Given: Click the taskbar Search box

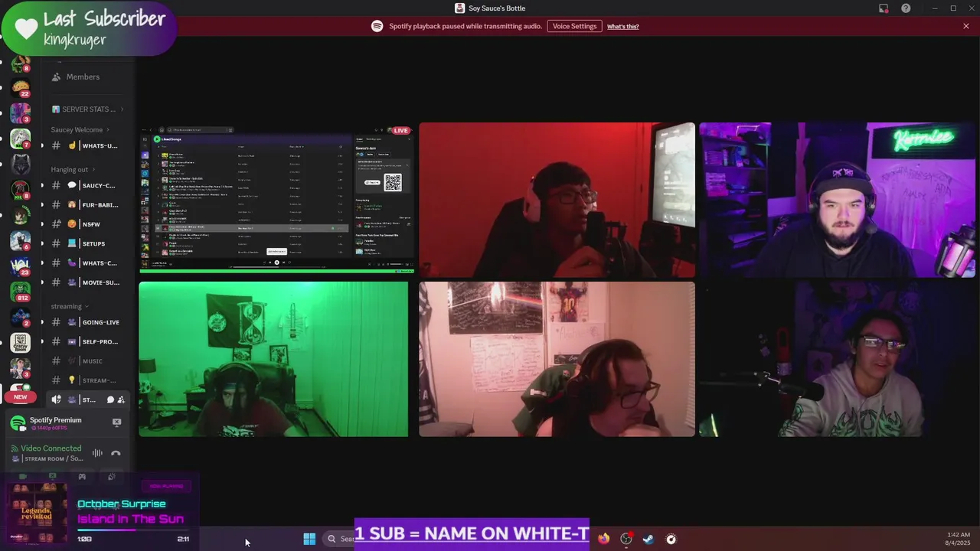Looking at the screenshot, I should coord(339,539).
